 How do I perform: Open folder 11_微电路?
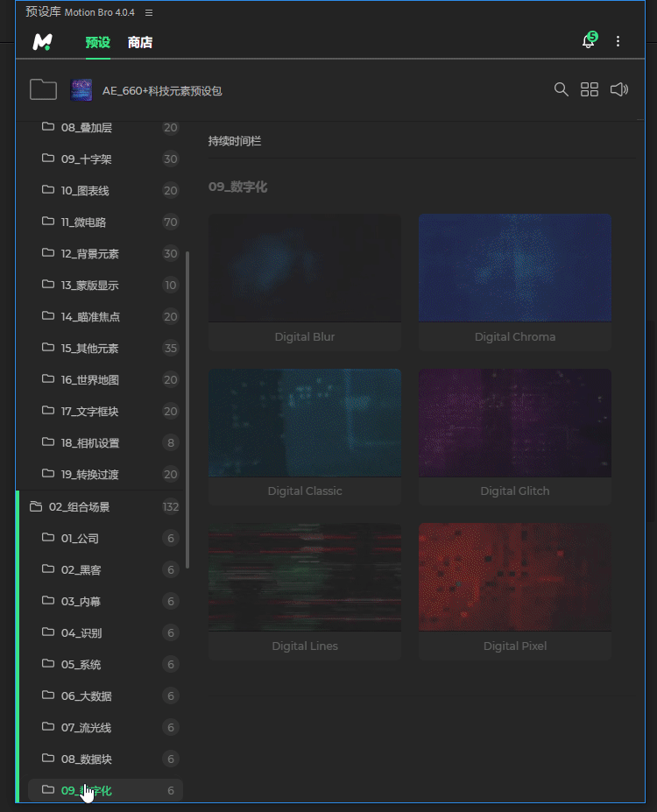pos(105,222)
